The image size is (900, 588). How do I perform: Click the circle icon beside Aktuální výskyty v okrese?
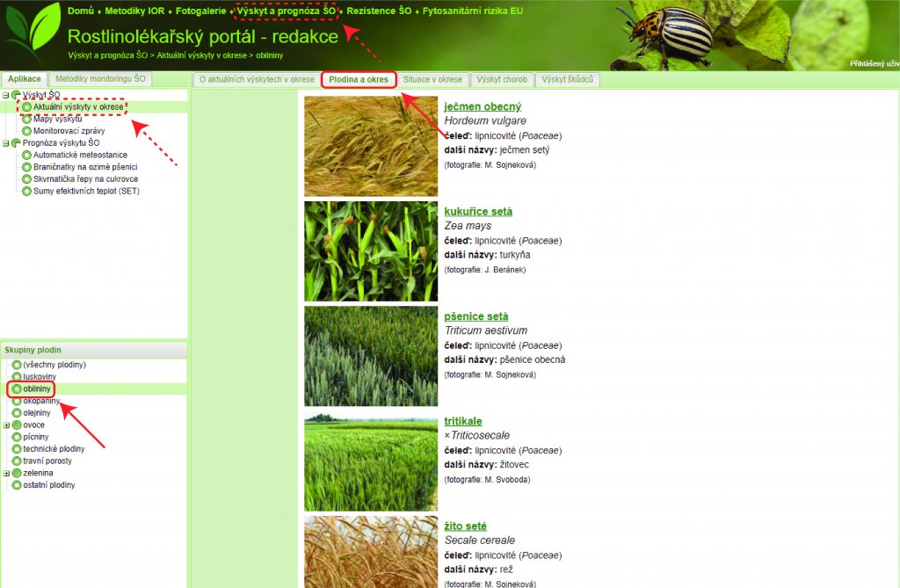click(26, 107)
